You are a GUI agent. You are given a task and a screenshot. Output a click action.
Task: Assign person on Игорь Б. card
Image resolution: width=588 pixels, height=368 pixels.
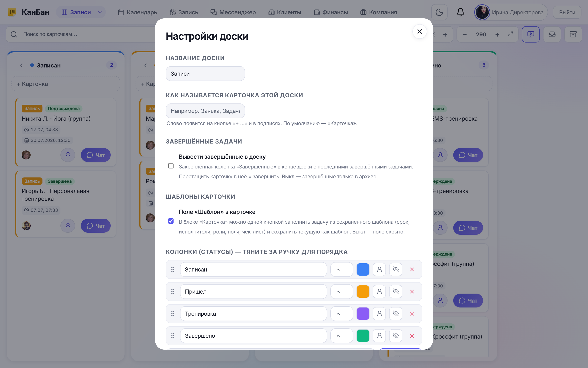[68, 226]
